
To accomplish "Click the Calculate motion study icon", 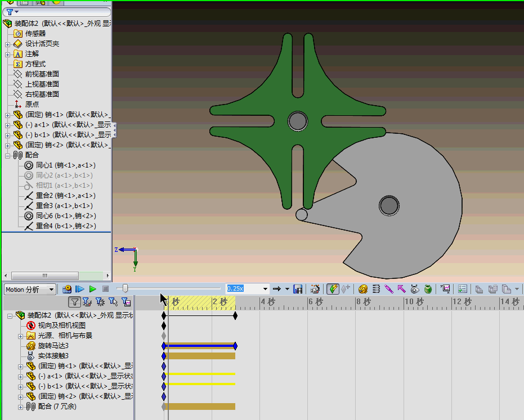I will (x=67, y=289).
